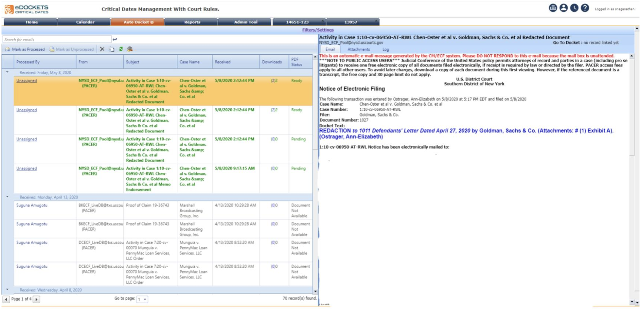
Task: Click the 5/8/2020 9:17:15 AM received time
Action: click(x=235, y=169)
